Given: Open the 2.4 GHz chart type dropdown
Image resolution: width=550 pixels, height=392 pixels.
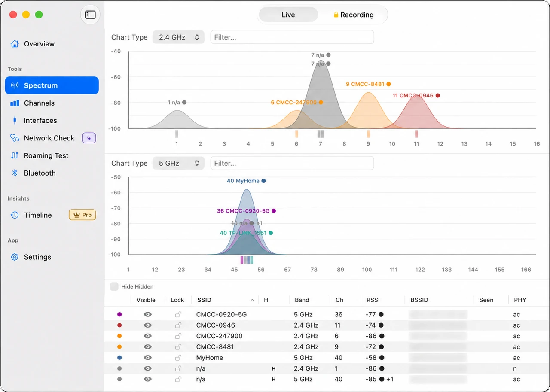Looking at the screenshot, I should pyautogui.click(x=179, y=37).
